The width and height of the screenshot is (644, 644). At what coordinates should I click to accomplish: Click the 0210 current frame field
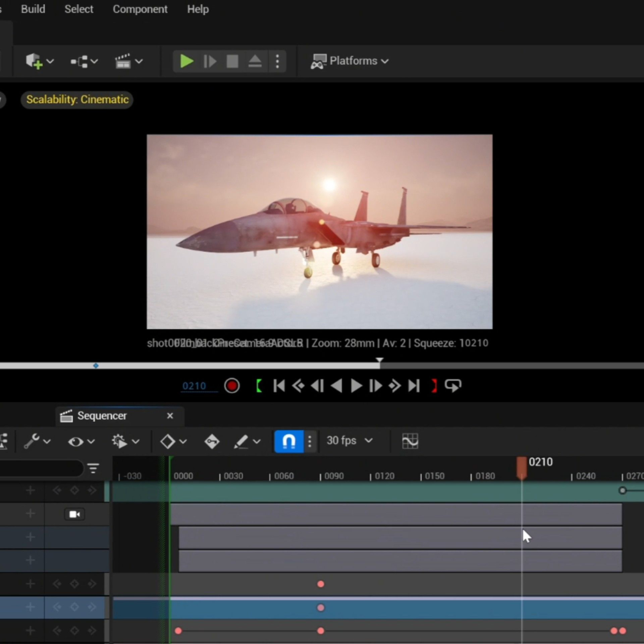click(x=194, y=386)
